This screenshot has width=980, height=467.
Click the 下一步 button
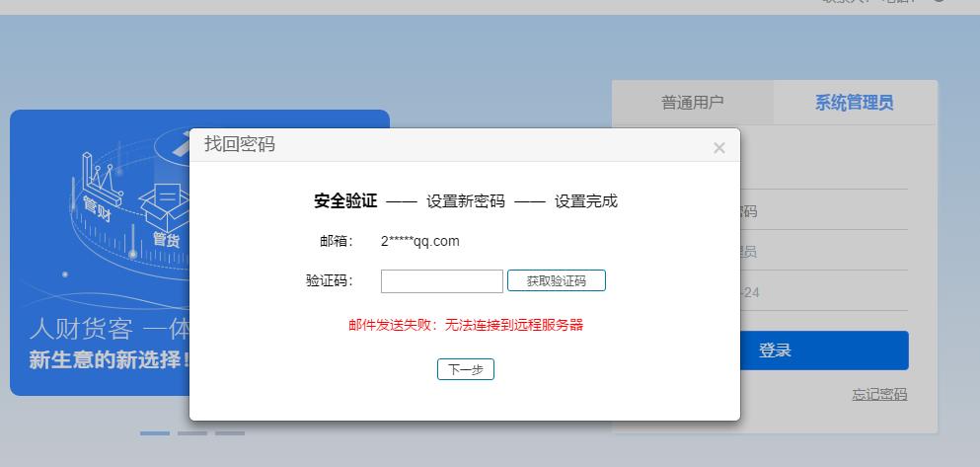[x=466, y=369]
